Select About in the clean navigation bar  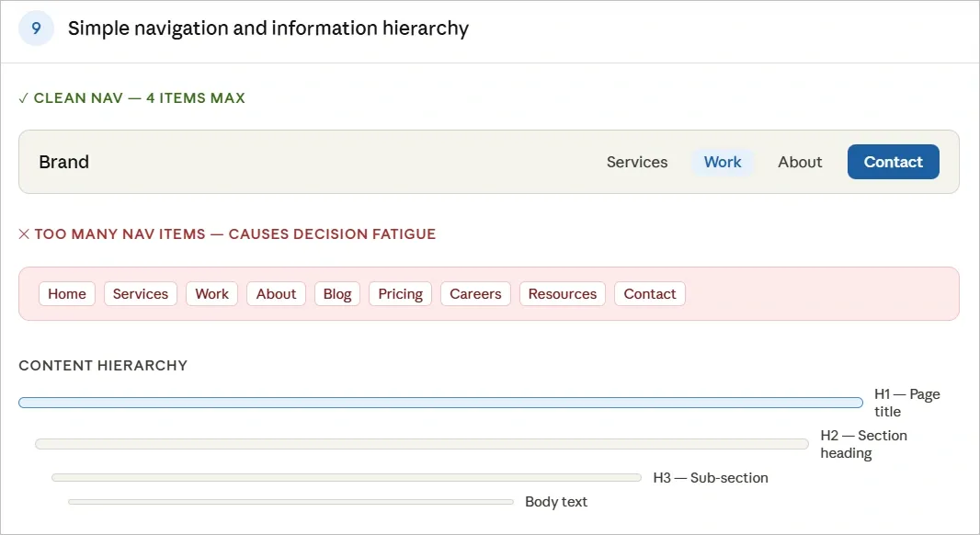pyautogui.click(x=799, y=162)
